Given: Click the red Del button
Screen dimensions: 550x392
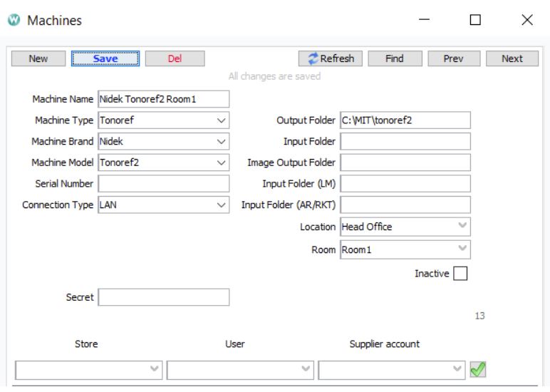Looking at the screenshot, I should (175, 58).
